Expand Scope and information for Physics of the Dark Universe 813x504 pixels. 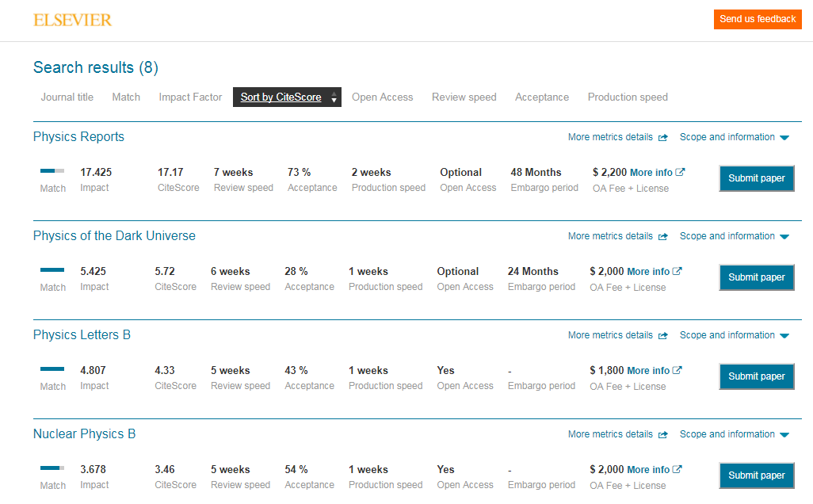[x=735, y=236]
